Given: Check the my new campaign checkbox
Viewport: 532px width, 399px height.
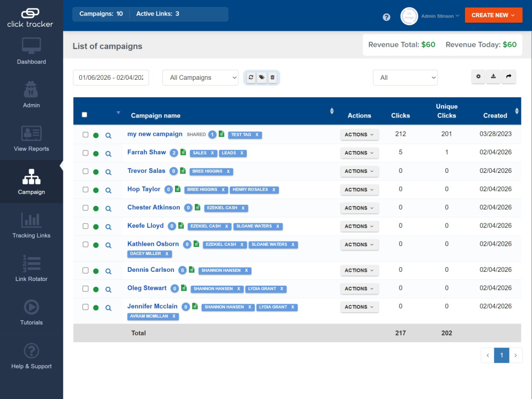Looking at the screenshot, I should tap(86, 135).
